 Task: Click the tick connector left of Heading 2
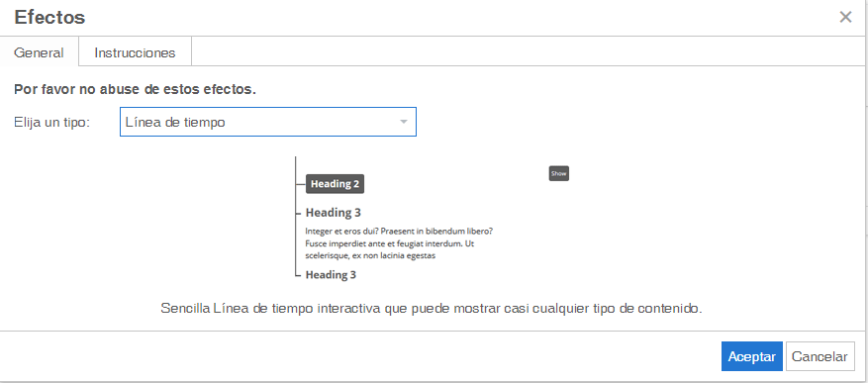(301, 183)
